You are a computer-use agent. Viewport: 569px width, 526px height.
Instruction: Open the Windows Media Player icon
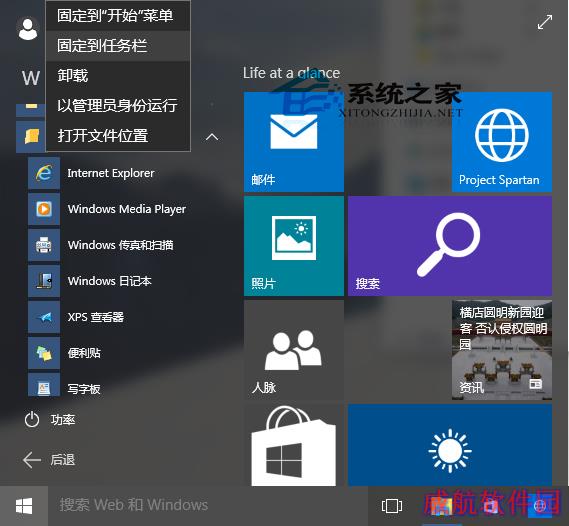tap(44, 209)
